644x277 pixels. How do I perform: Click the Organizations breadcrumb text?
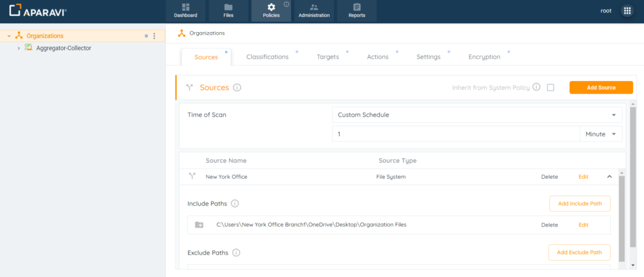[207, 33]
